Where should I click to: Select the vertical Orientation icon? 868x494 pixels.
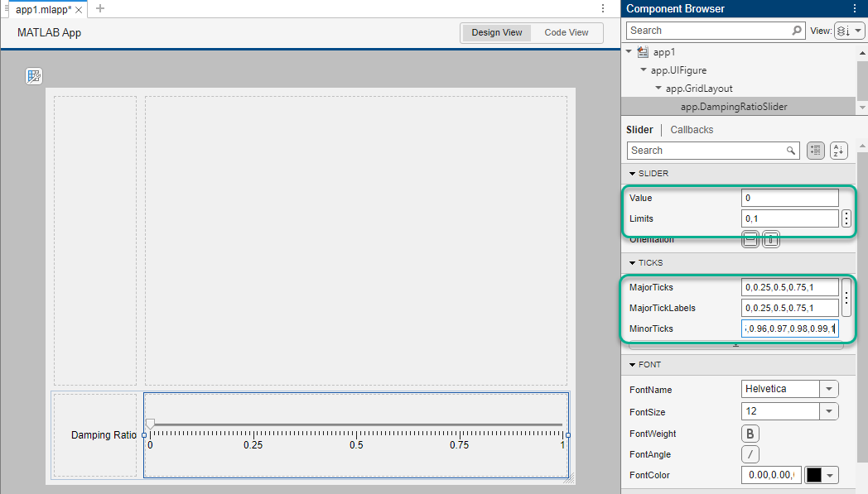point(770,238)
